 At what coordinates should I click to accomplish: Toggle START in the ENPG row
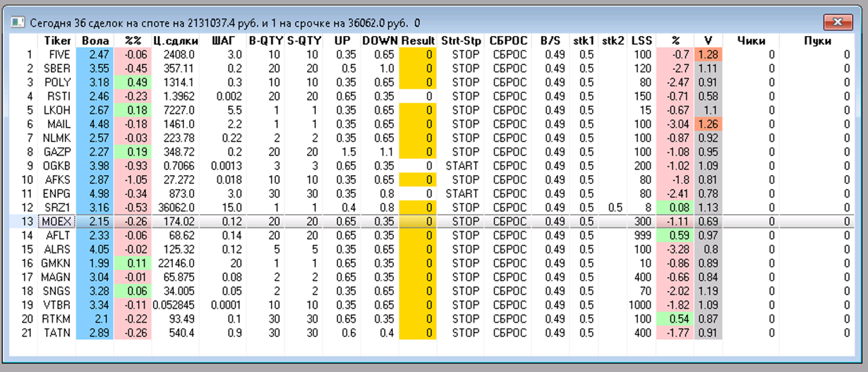click(462, 193)
